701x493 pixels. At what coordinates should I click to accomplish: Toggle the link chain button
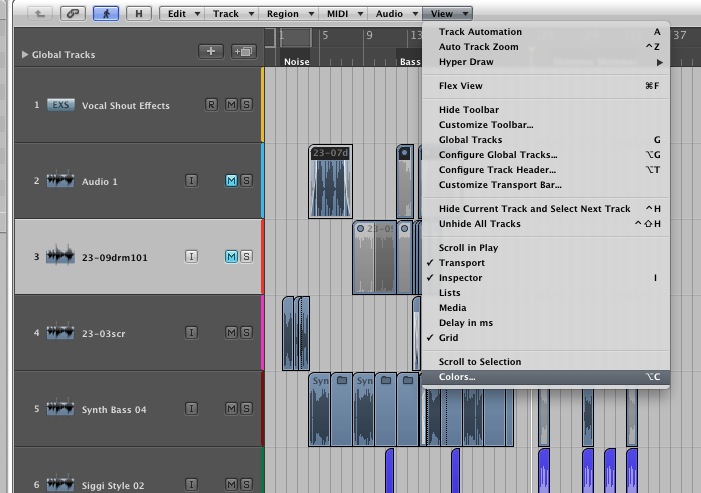click(x=73, y=13)
